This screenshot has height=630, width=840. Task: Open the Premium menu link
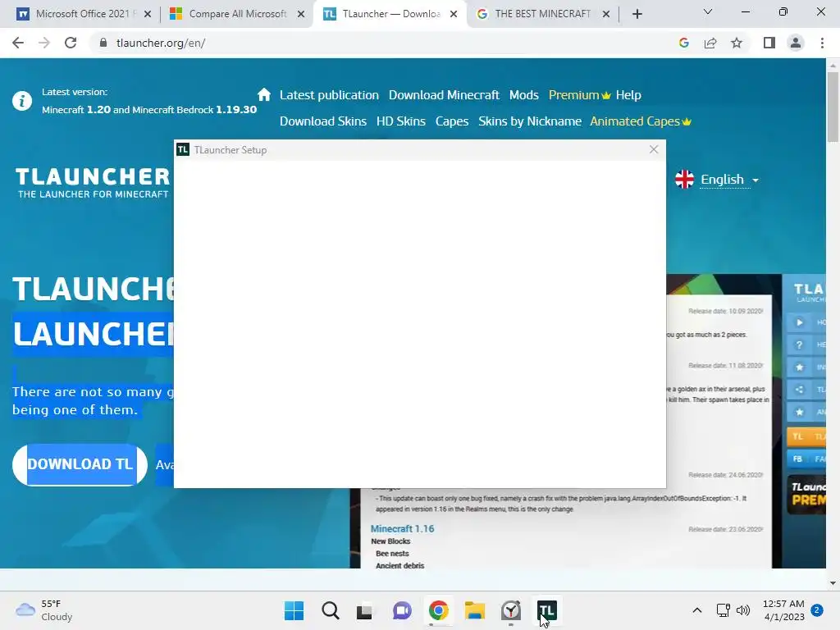tap(579, 95)
